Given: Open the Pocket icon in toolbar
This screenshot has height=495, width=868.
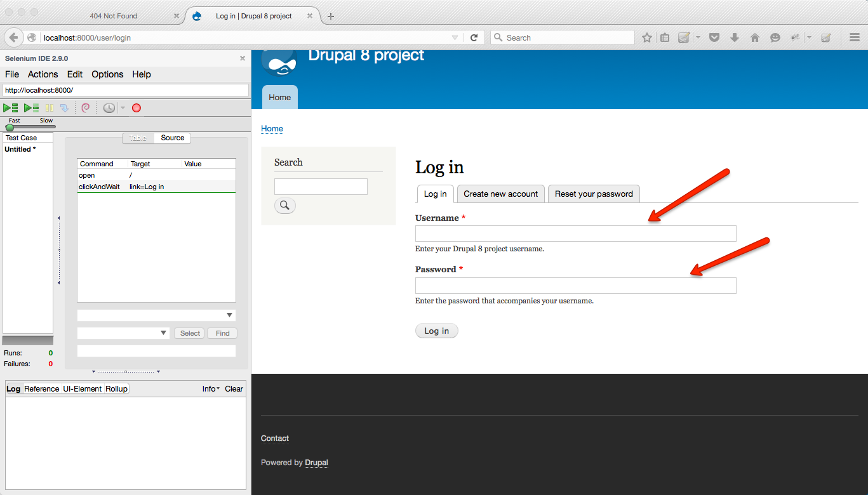Looking at the screenshot, I should pos(714,37).
